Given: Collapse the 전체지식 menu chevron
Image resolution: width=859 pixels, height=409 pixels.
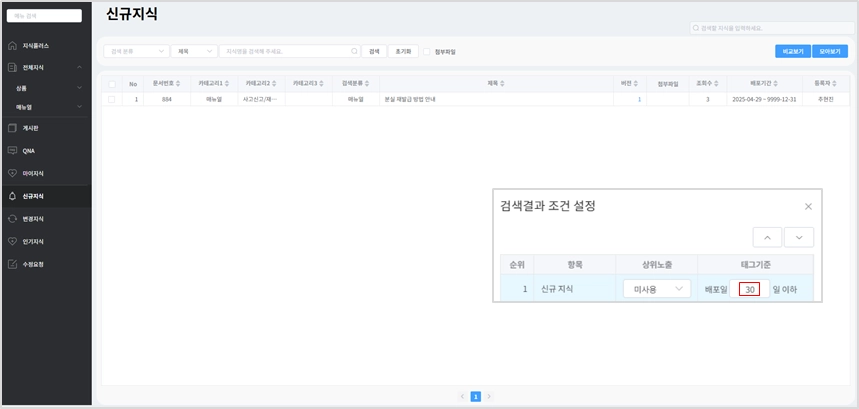Looking at the screenshot, I should coord(79,67).
